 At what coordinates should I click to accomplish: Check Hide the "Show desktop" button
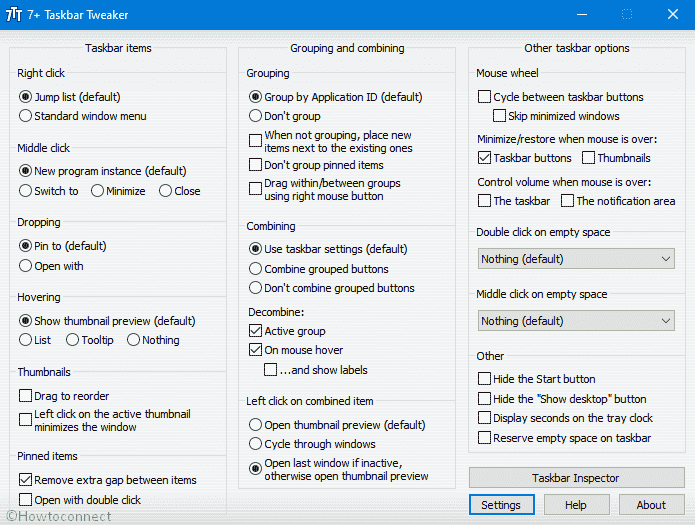coord(484,399)
